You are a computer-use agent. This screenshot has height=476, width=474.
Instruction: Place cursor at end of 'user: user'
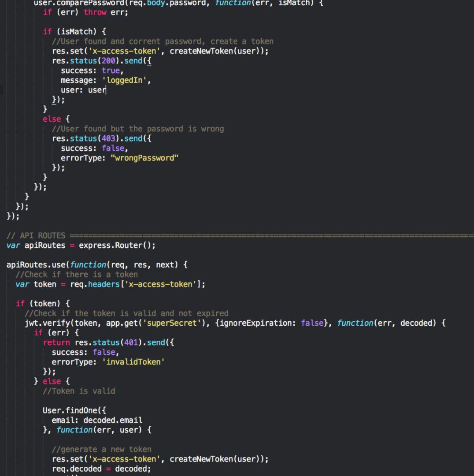[106, 90]
